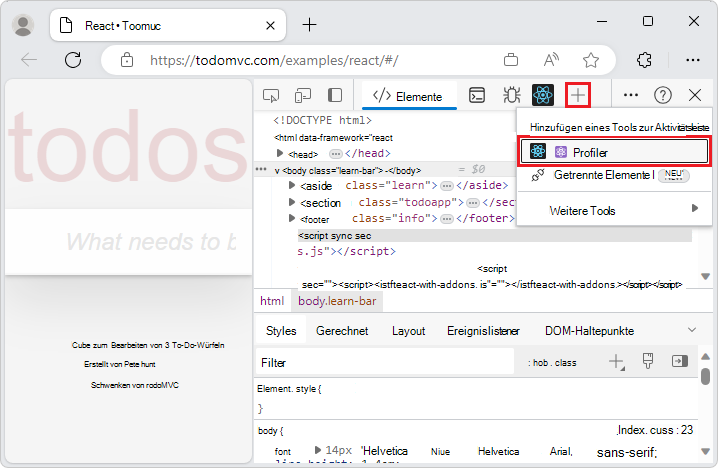The image size is (718, 468).
Task: Expand the font property triangle
Action: 317,449
